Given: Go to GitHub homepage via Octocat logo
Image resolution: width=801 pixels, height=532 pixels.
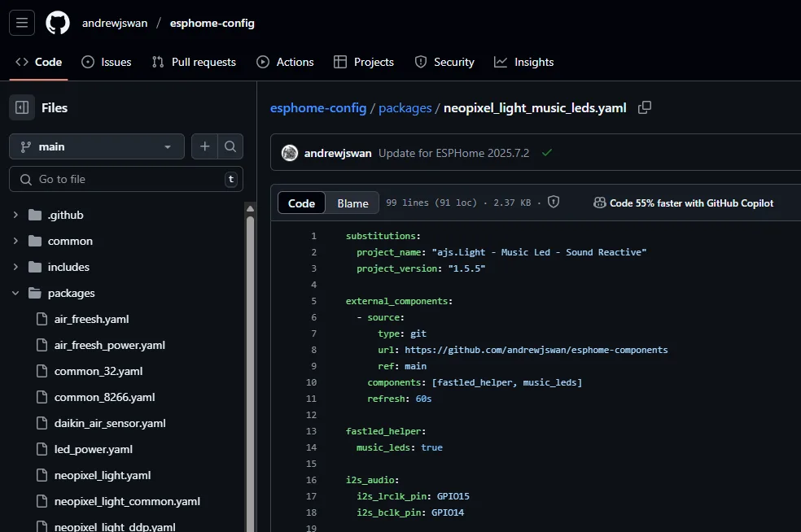Looking at the screenshot, I should click(x=58, y=23).
